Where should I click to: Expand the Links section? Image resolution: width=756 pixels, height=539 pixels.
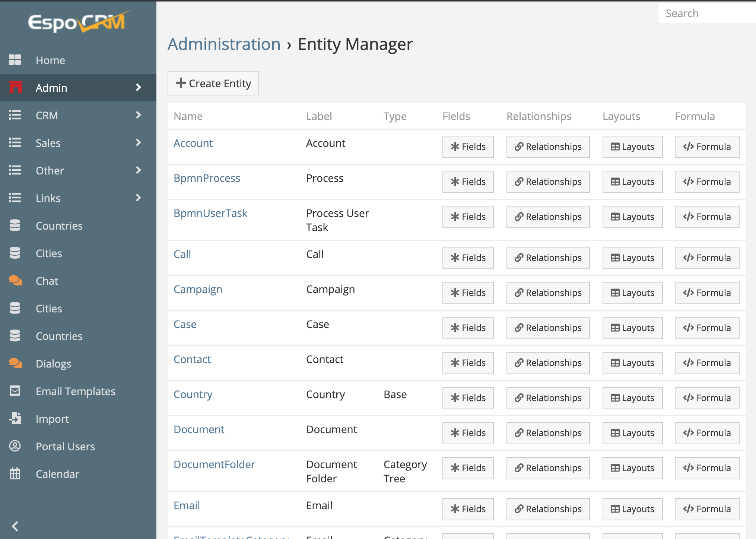139,198
